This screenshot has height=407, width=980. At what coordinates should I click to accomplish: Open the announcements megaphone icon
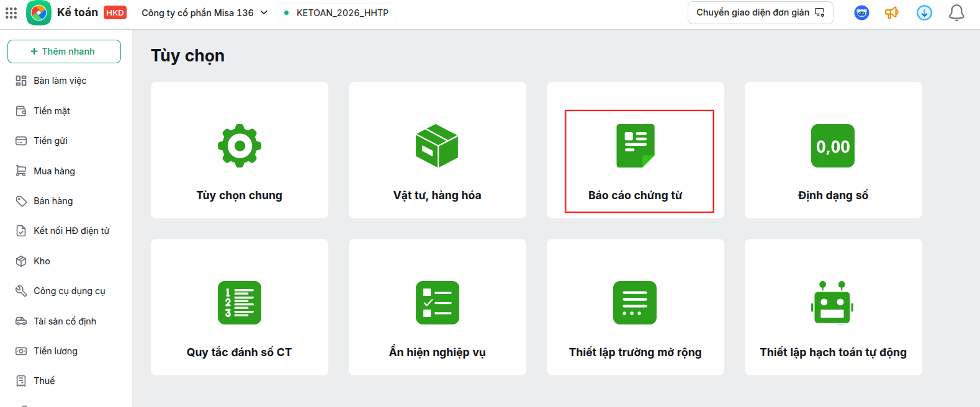892,12
